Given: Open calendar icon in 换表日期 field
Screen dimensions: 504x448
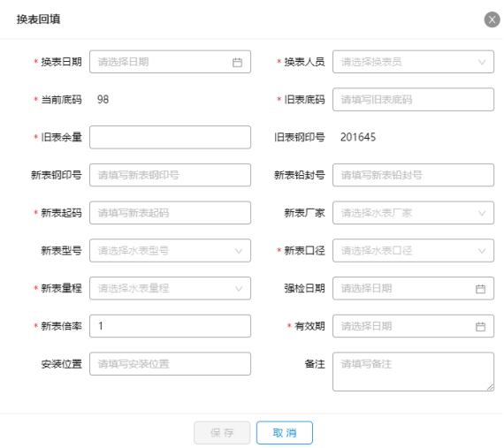Looking at the screenshot, I should click(x=237, y=62).
